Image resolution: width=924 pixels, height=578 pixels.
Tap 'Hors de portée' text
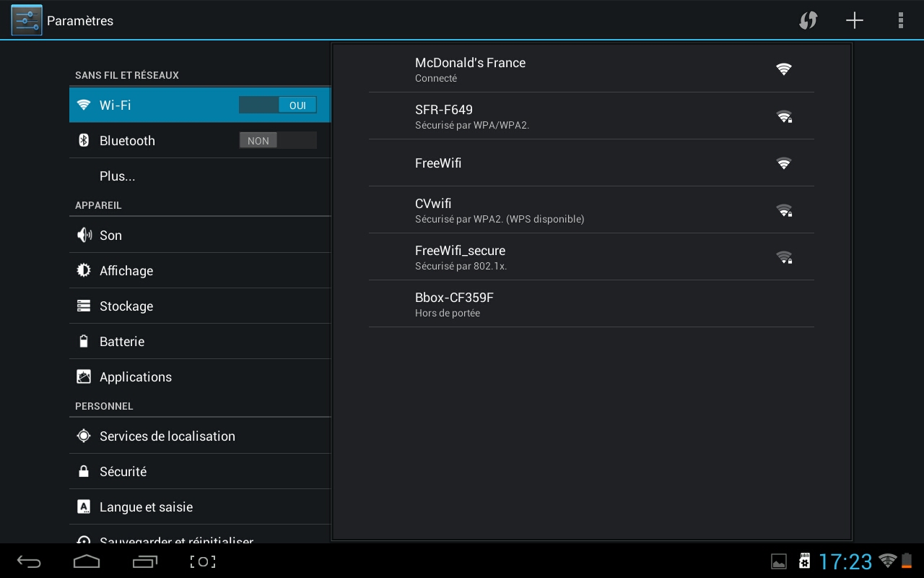coord(448,313)
